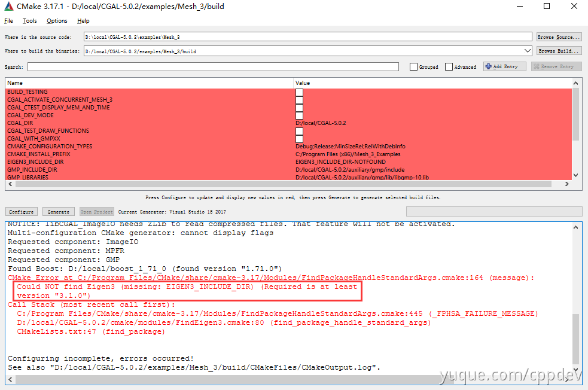Click cache table scroll left arrow
Screen dimensions: 588x390
pyautogui.click(x=10, y=184)
